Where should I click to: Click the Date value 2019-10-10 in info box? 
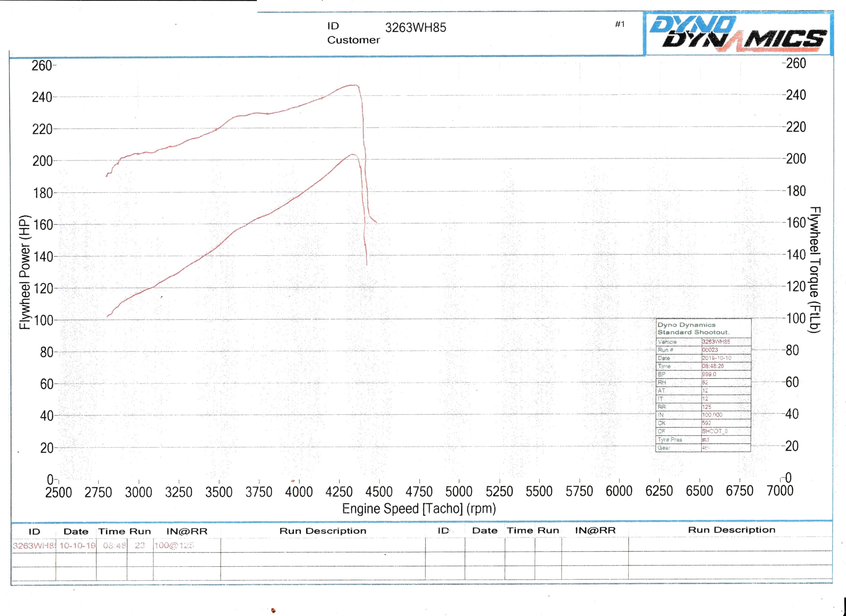pos(717,358)
